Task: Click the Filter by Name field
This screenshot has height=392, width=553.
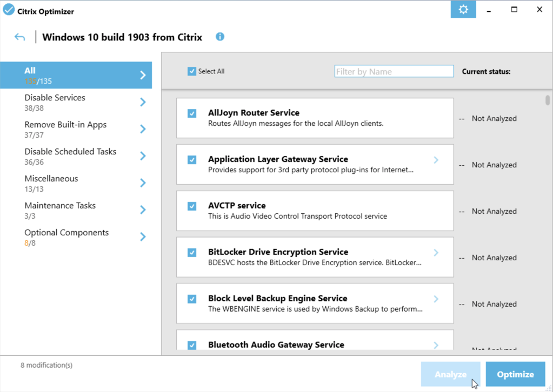Action: (x=394, y=71)
